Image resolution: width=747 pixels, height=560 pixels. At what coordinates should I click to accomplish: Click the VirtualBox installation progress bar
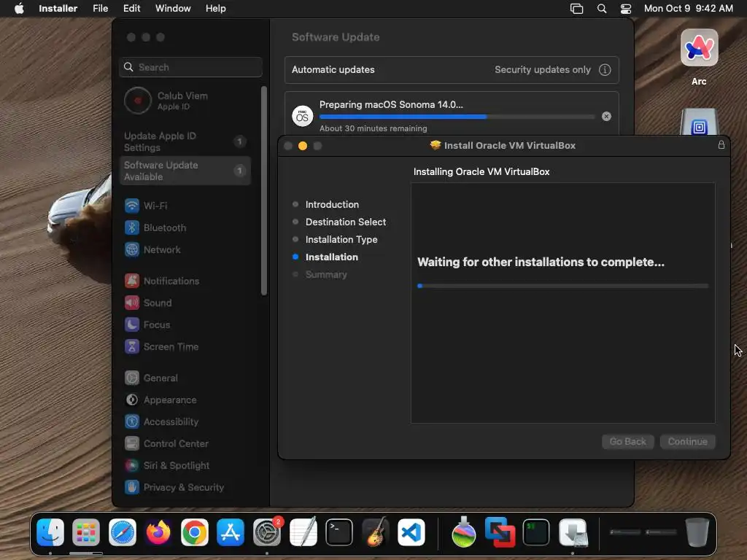click(x=562, y=286)
